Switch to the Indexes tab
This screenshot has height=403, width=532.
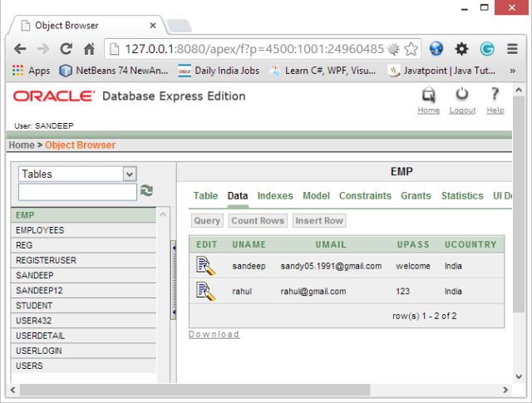(275, 196)
